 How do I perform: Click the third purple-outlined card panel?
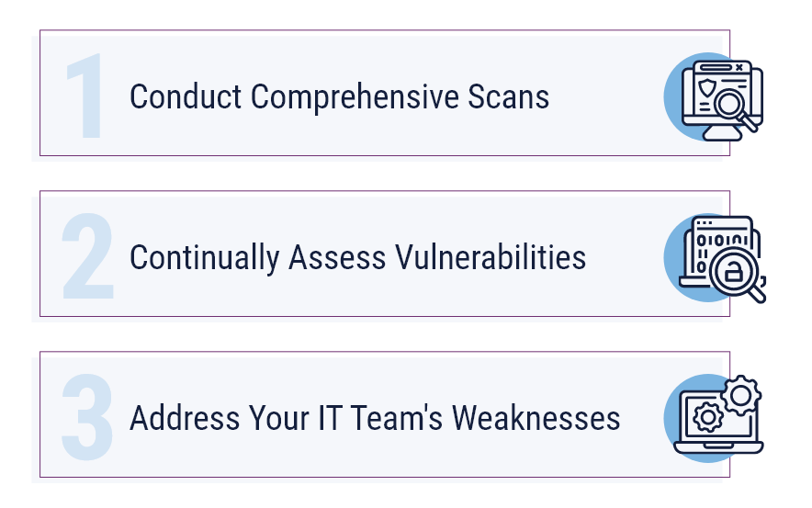385,414
